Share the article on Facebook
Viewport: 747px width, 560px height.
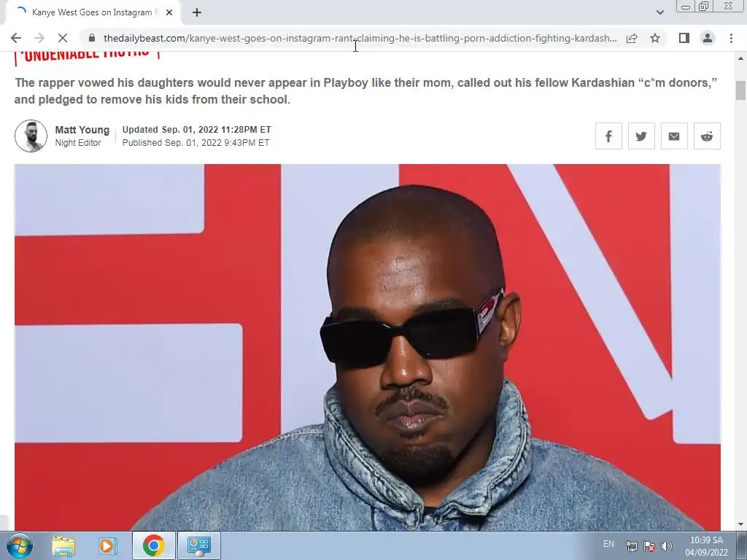[608, 136]
